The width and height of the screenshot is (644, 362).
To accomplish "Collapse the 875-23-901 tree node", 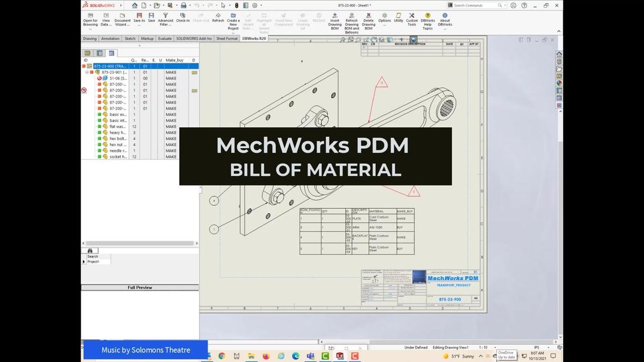I will point(87,72).
